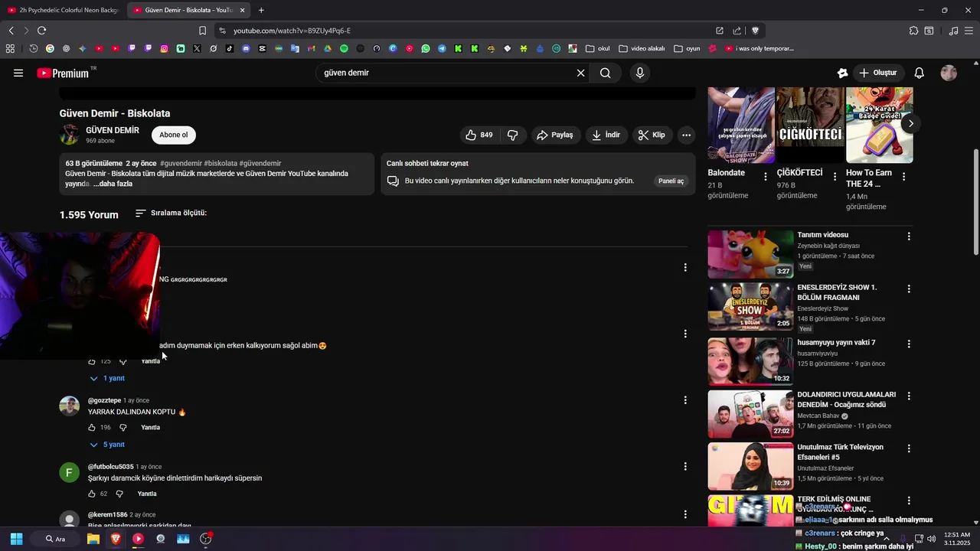Image resolution: width=980 pixels, height=551 pixels.
Task: Open comment sort Sıralama ölçütü dropdown
Action: (x=171, y=213)
